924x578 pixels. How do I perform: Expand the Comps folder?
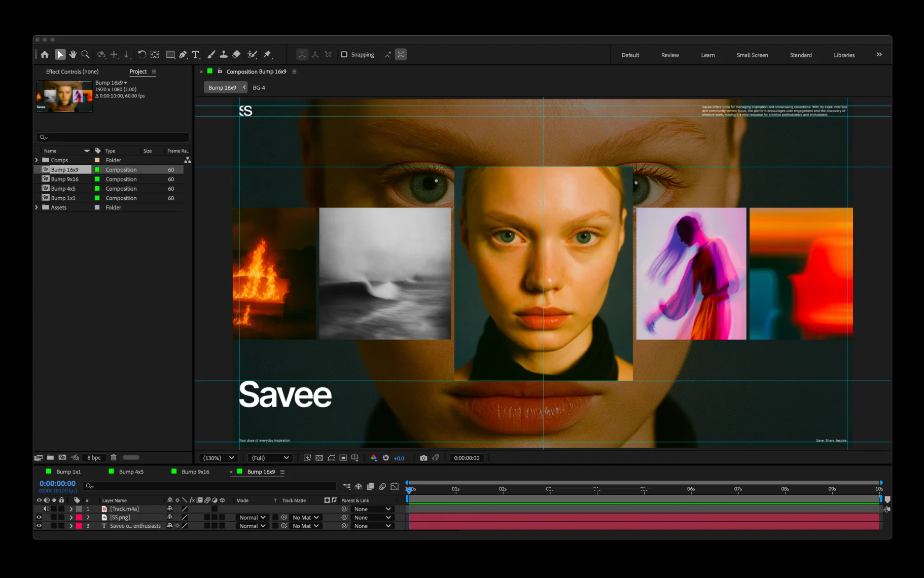[x=37, y=160]
